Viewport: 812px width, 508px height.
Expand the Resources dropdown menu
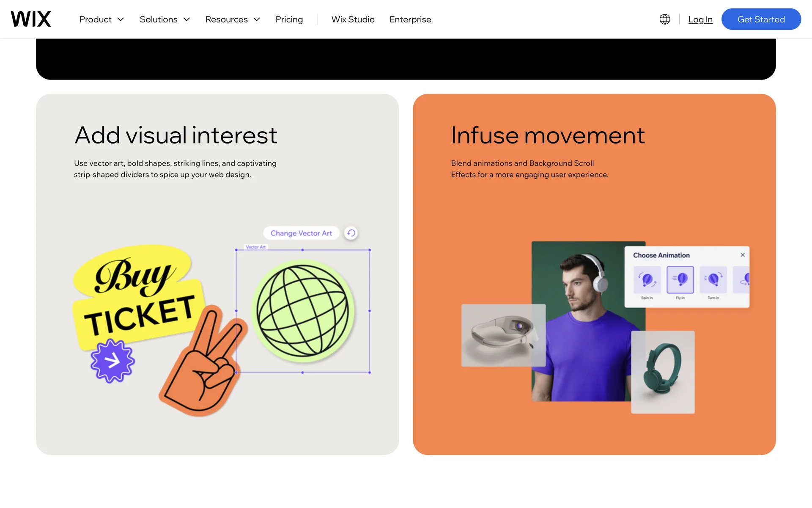233,19
